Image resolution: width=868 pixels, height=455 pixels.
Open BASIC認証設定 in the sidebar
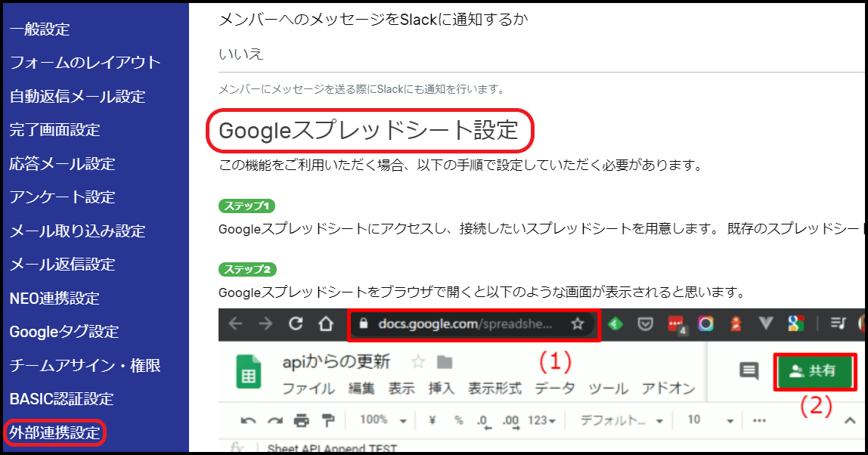click(61, 399)
